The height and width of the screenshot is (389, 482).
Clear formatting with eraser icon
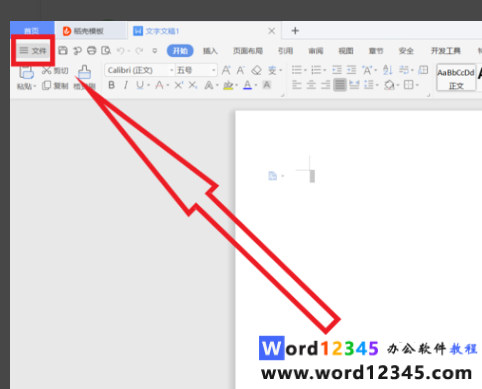[x=256, y=70]
